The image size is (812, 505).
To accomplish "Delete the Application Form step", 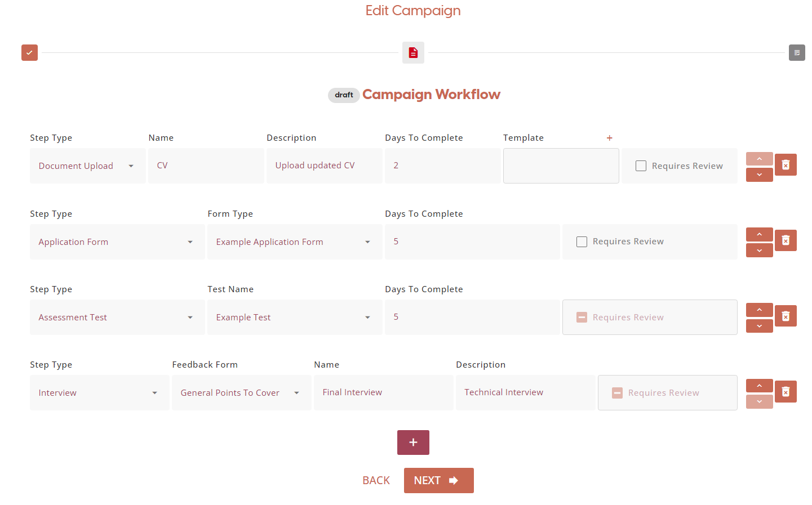I will coord(786,240).
